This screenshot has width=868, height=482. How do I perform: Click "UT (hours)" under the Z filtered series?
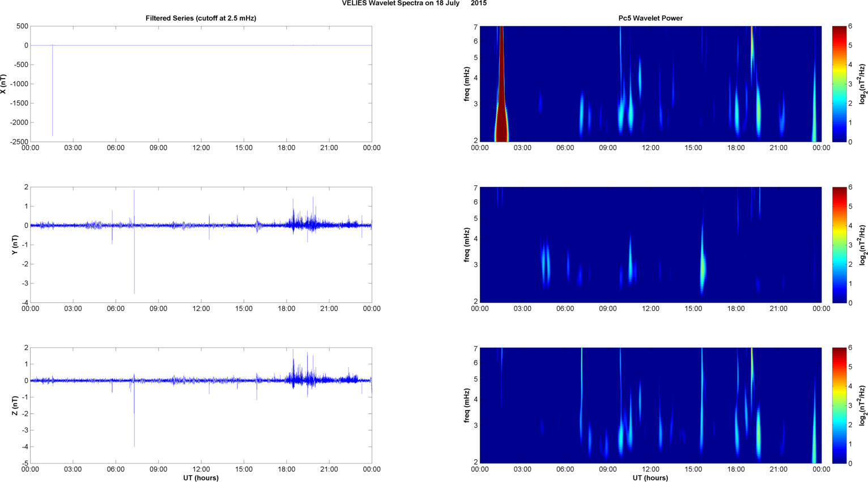[201, 478]
